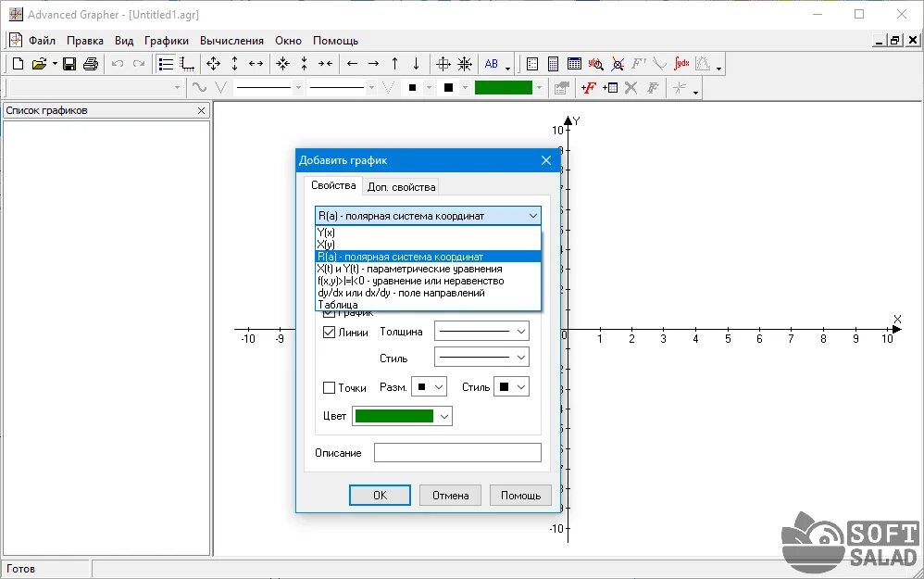Screen dimensions: 924x579
Task: Select the Add Graph (+F) toolbar icon
Action: pos(590,87)
